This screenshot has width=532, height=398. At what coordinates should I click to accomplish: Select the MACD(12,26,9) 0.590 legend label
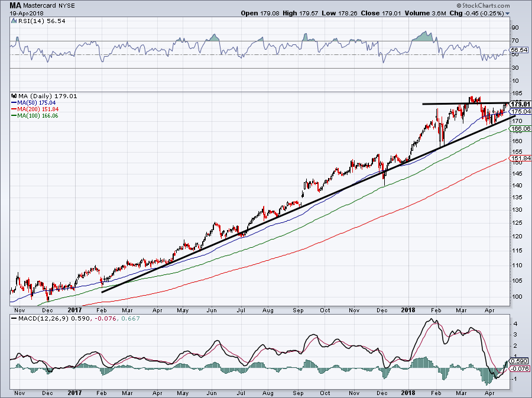(x=54, y=318)
